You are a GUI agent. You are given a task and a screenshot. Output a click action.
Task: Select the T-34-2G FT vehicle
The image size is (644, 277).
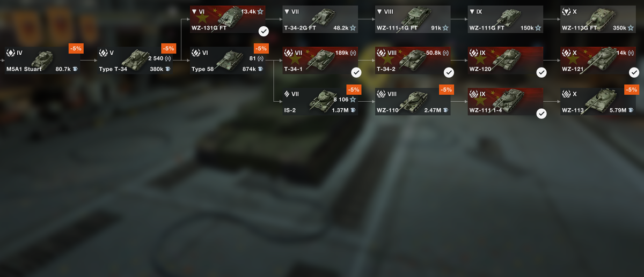pyautogui.click(x=321, y=19)
